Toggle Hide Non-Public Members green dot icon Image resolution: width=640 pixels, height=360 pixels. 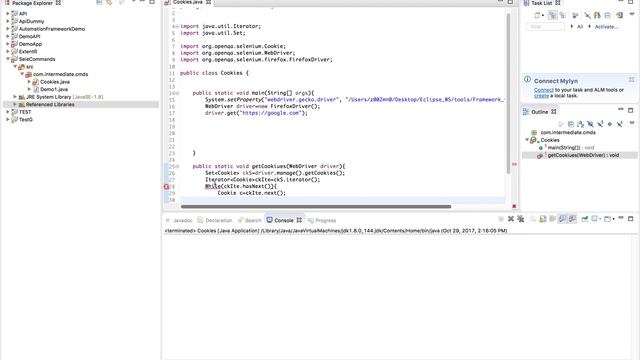tap(610, 124)
